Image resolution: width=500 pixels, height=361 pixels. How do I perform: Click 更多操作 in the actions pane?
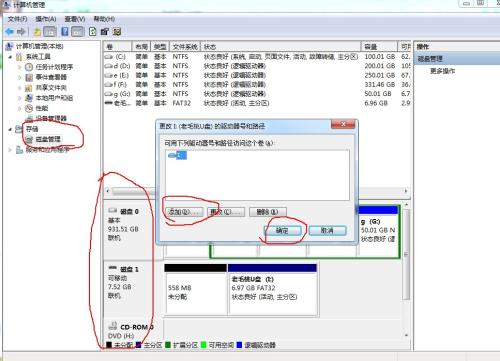coord(442,71)
